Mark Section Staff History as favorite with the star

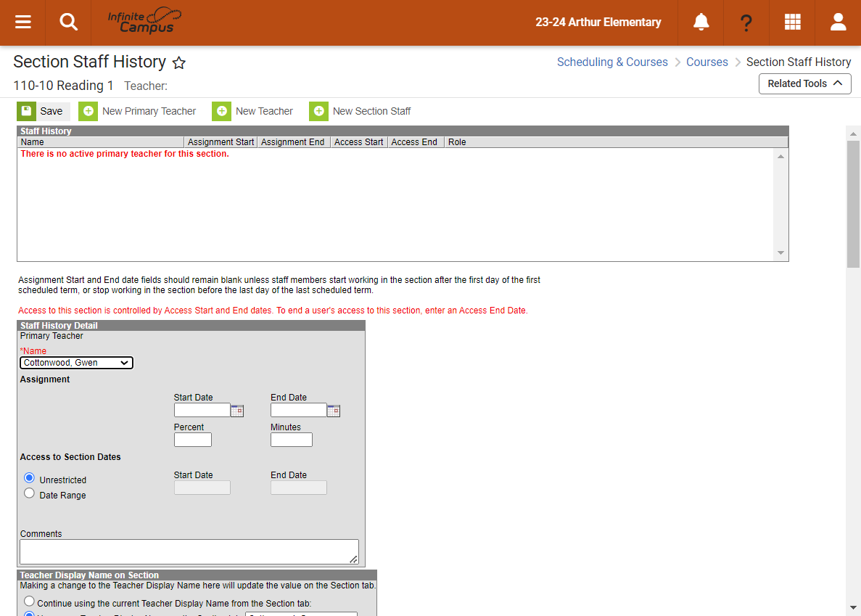point(179,62)
